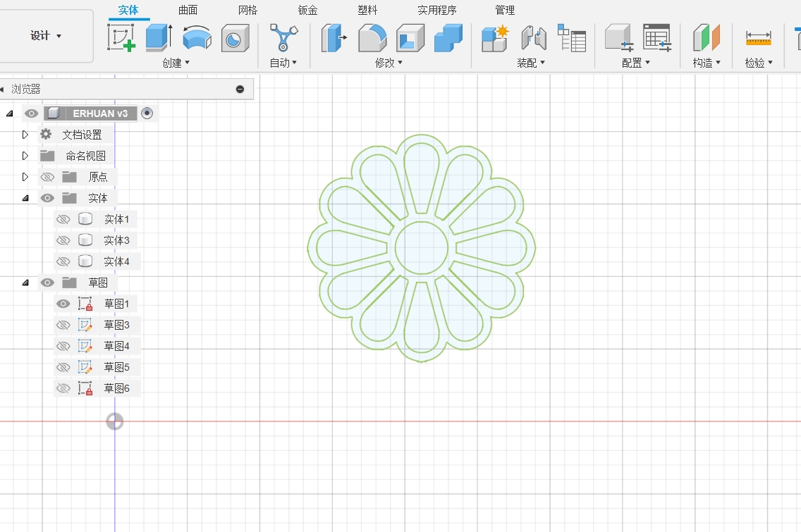Activate the Extrude tool
Image resolution: width=801 pixels, height=532 pixels.
coord(159,37)
